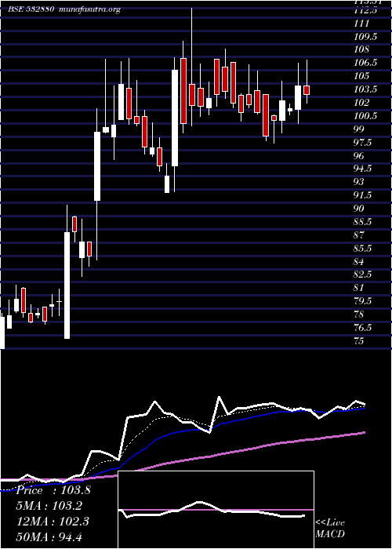The image size is (392, 549).
Task: Open the munafasutra.org watermark link text
Action: click(90, 9)
